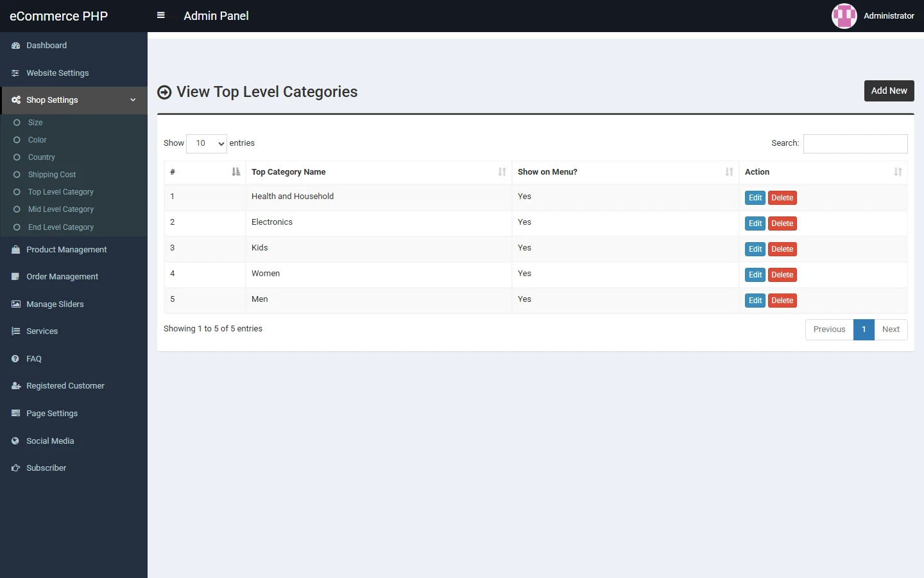Click the Add New button
Screen dimensions: 924x578
889,91
